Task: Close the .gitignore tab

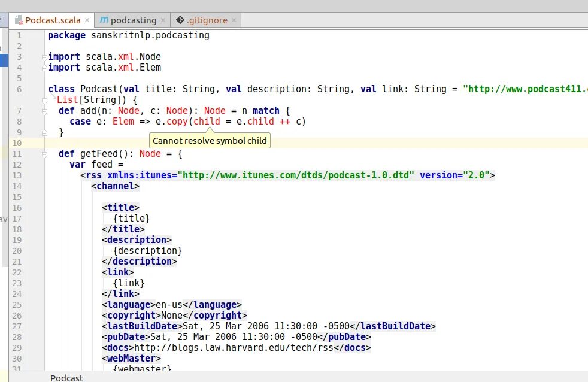Action: (234, 20)
